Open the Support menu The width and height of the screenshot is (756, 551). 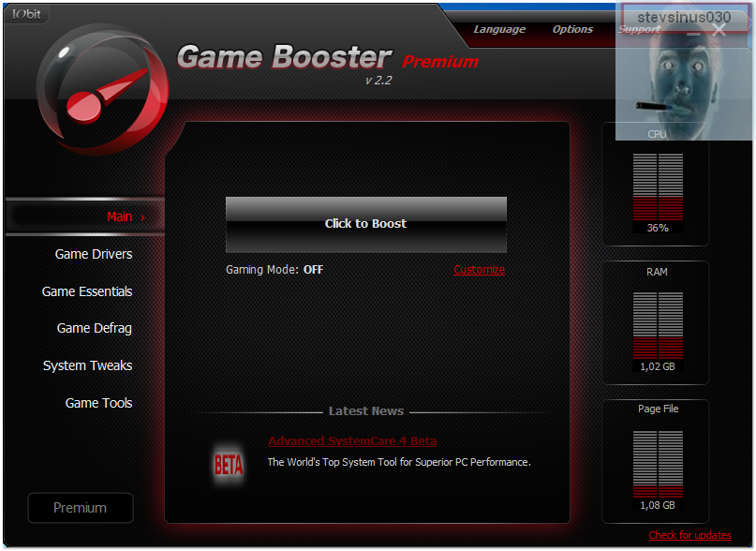click(x=639, y=29)
